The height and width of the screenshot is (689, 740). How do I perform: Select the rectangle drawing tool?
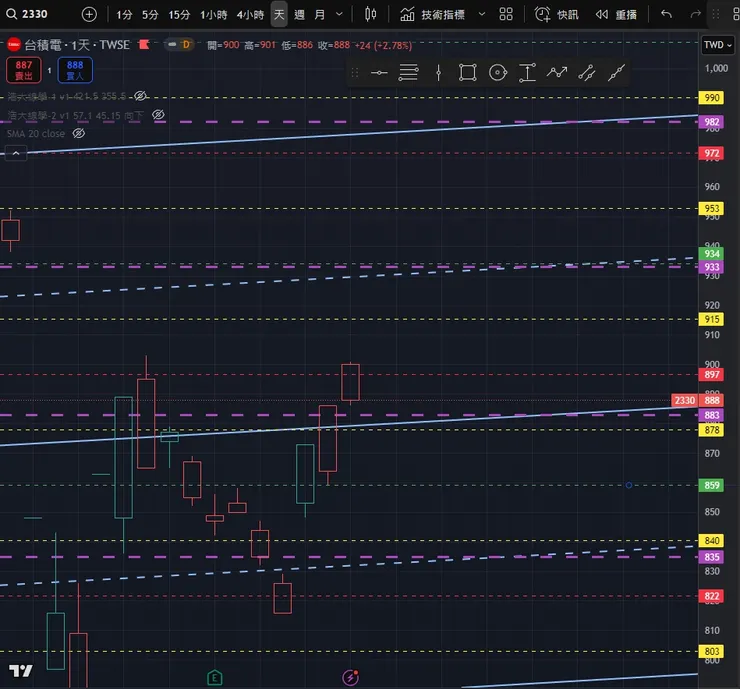click(x=467, y=72)
